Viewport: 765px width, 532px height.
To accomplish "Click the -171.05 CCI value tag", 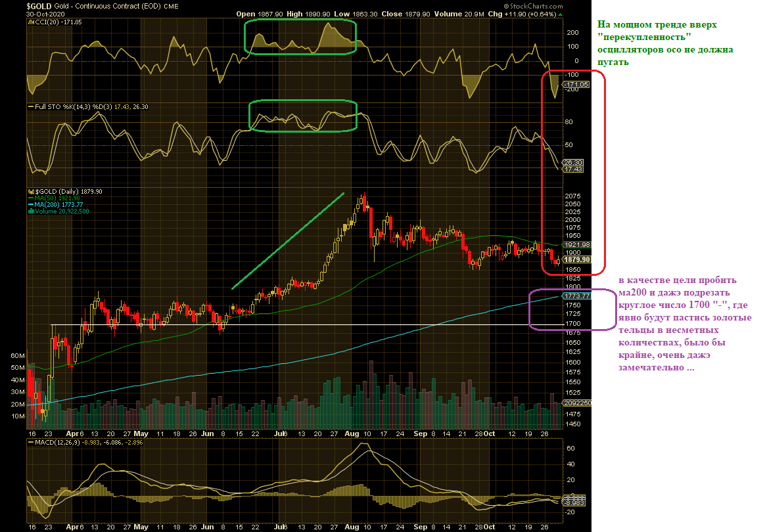I will pos(576,84).
